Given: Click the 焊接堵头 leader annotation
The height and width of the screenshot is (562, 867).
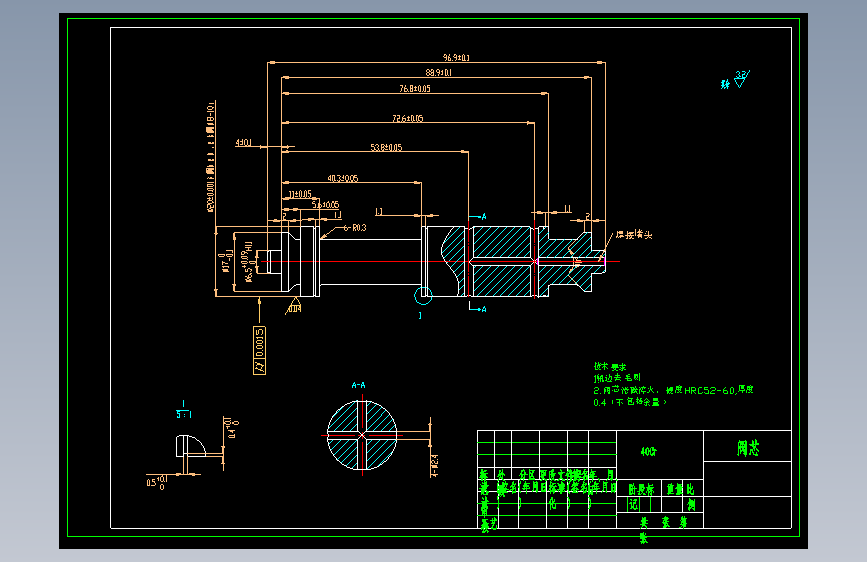Looking at the screenshot, I should pyautogui.click(x=634, y=235).
